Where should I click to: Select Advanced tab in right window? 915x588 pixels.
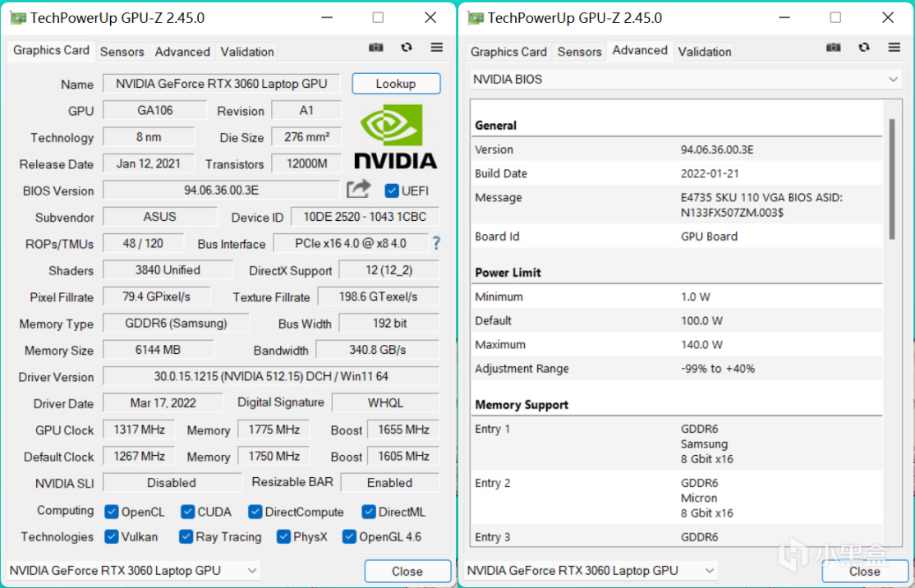(x=640, y=50)
